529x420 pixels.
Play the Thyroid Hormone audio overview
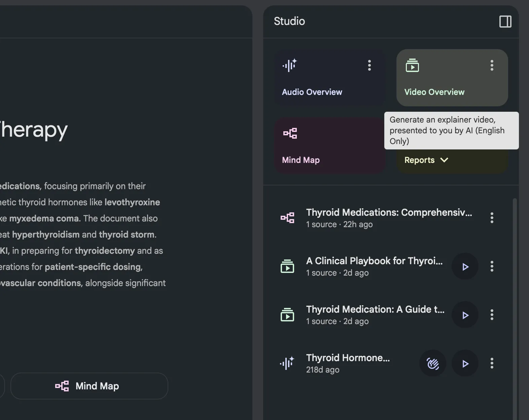tap(465, 363)
